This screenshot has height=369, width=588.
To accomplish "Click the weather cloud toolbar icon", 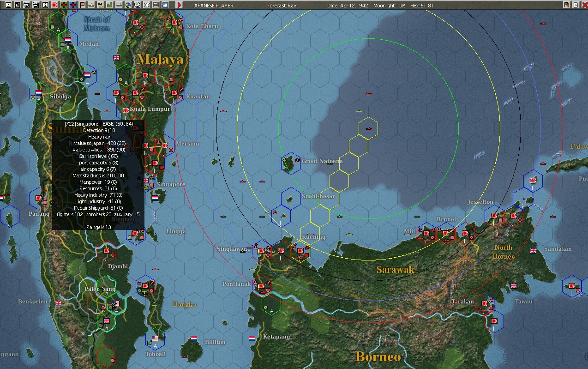I will tap(165, 5).
